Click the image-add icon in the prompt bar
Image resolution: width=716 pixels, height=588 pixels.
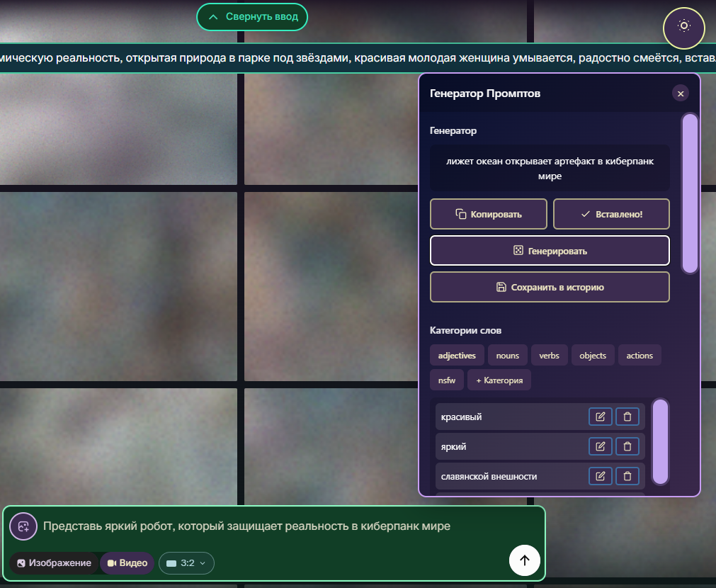tap(23, 526)
